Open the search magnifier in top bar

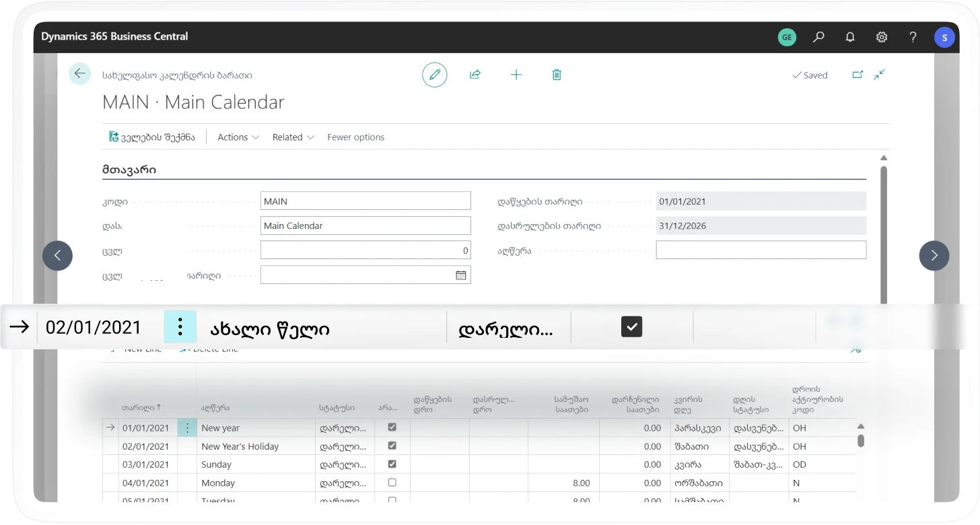(x=818, y=38)
